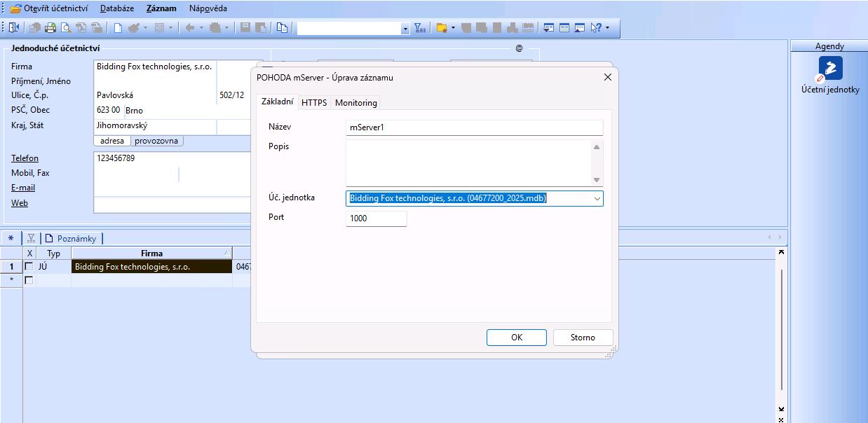Click the filter funnel toolbar icon
The width and height of the screenshot is (868, 423).
(x=419, y=28)
